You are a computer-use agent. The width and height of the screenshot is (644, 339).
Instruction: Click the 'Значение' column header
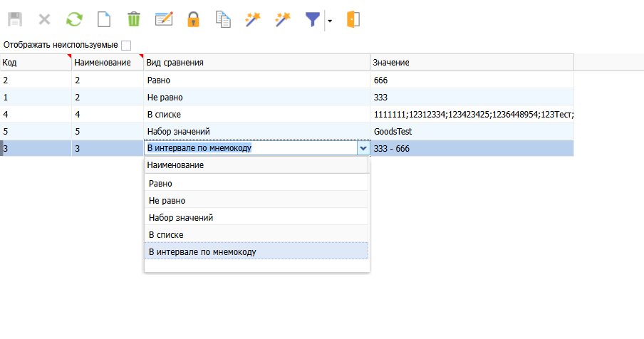coord(472,63)
